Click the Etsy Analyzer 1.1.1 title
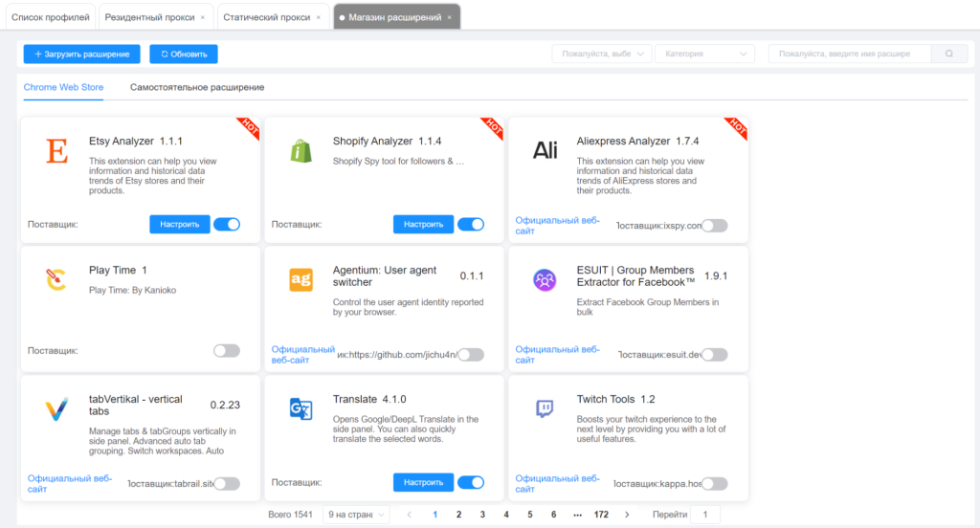Image resolution: width=980 pixels, height=528 pixels. click(x=136, y=142)
